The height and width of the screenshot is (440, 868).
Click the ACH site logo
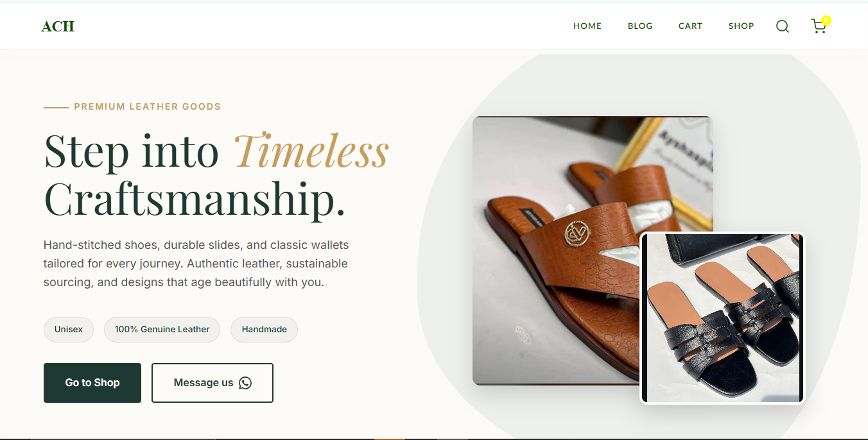tap(58, 26)
